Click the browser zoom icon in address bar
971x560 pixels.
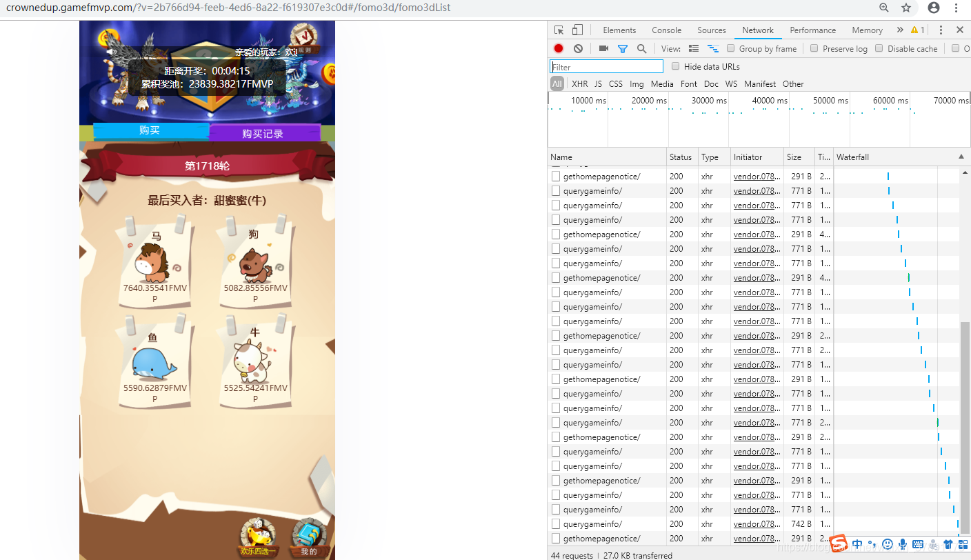point(884,8)
